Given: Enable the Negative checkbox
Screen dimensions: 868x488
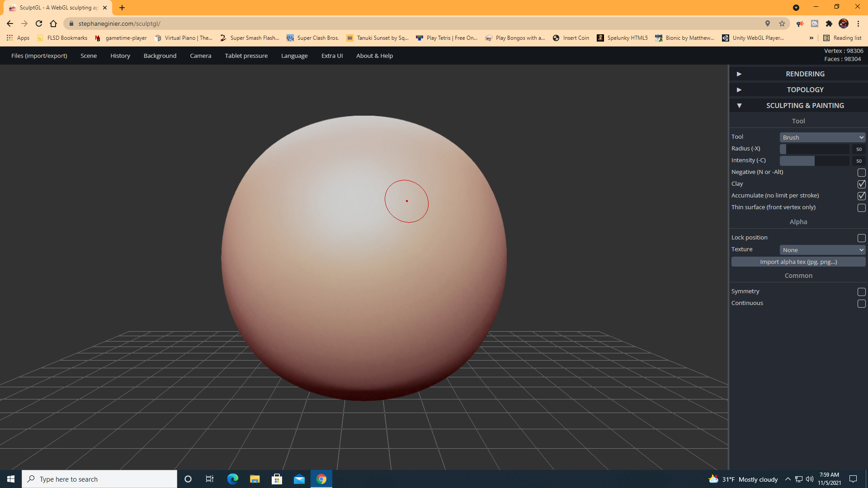Looking at the screenshot, I should (x=861, y=173).
